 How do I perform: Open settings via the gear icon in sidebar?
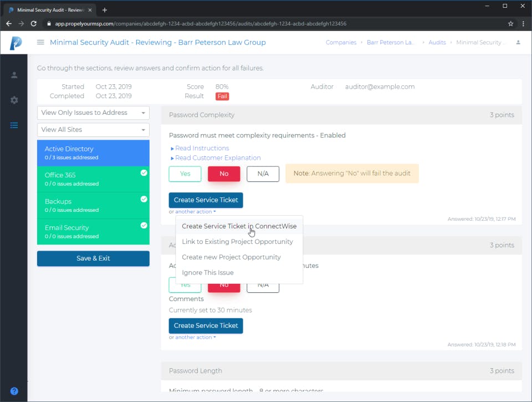pyautogui.click(x=14, y=100)
